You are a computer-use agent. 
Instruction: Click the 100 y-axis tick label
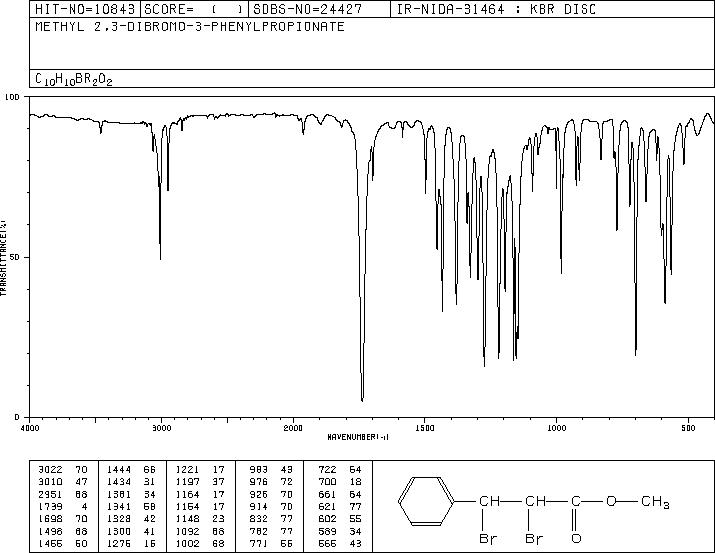[13, 97]
